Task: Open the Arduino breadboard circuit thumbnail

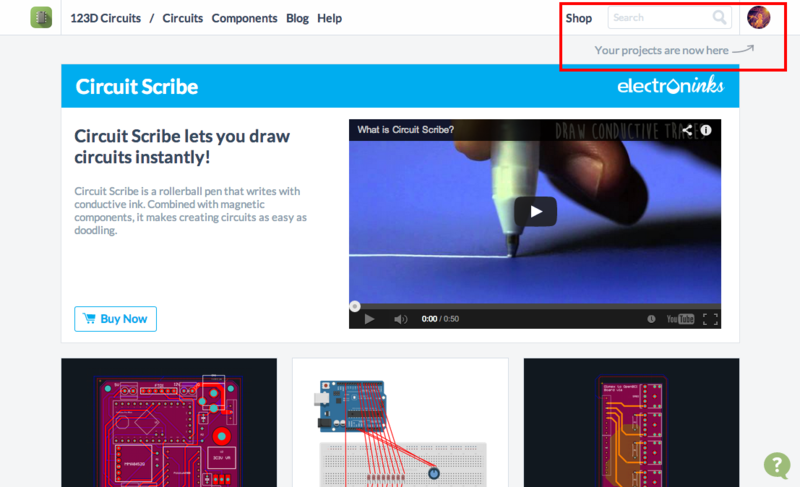Action: click(x=401, y=423)
